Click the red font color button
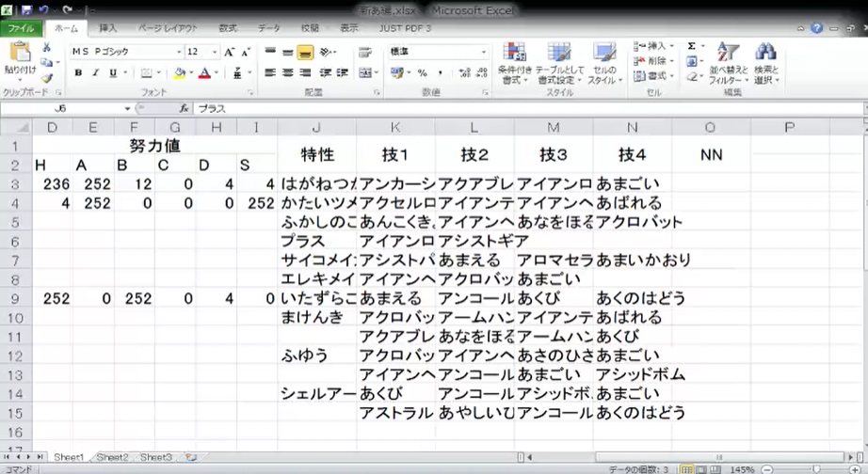 point(205,72)
